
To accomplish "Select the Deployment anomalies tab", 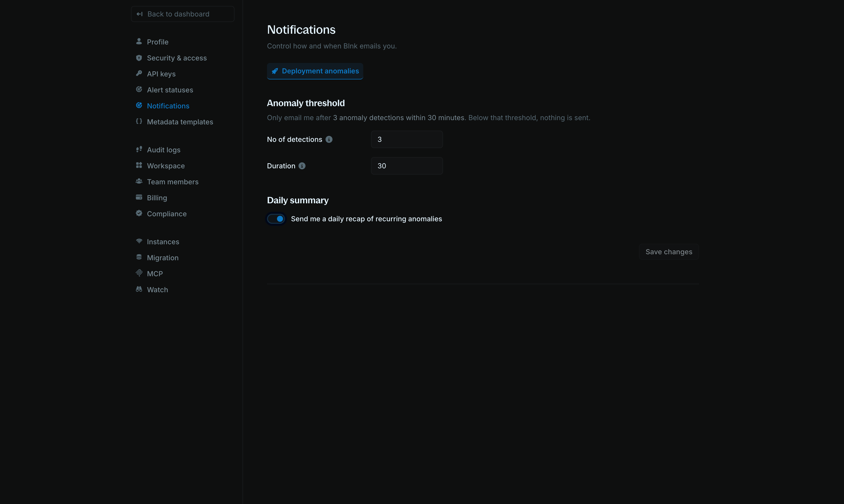I will 315,71.
